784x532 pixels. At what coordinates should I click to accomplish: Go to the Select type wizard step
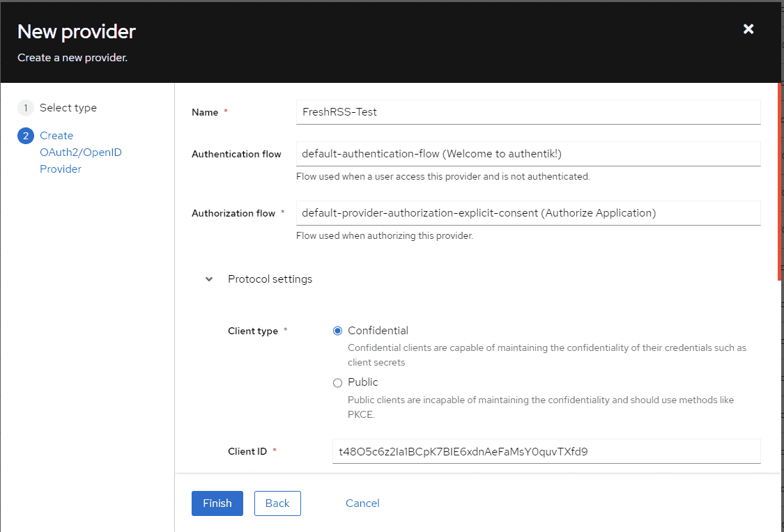point(66,107)
